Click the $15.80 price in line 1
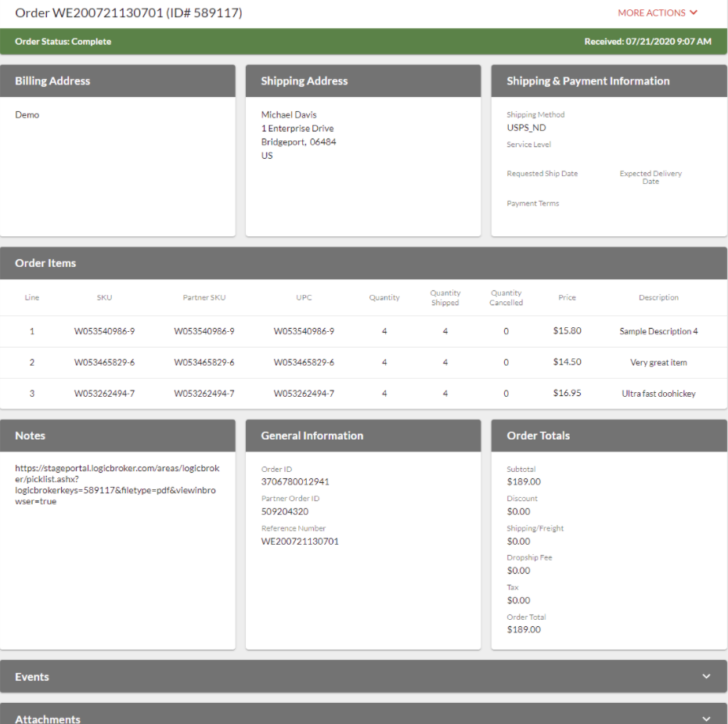Viewport: 728px width, 724px height. 567,331
